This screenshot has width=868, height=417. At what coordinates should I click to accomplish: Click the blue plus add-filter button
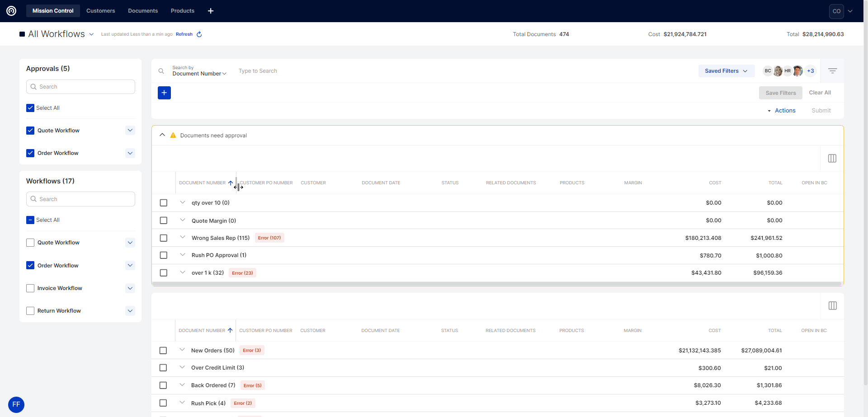click(164, 93)
